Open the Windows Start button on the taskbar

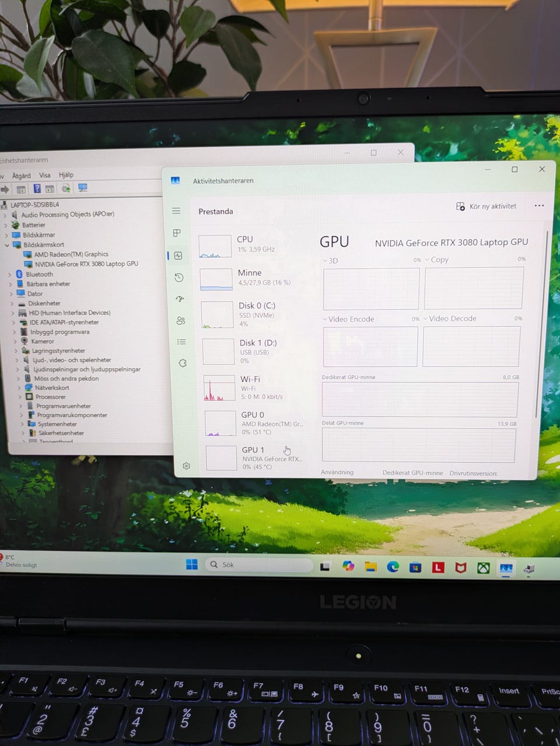(191, 564)
